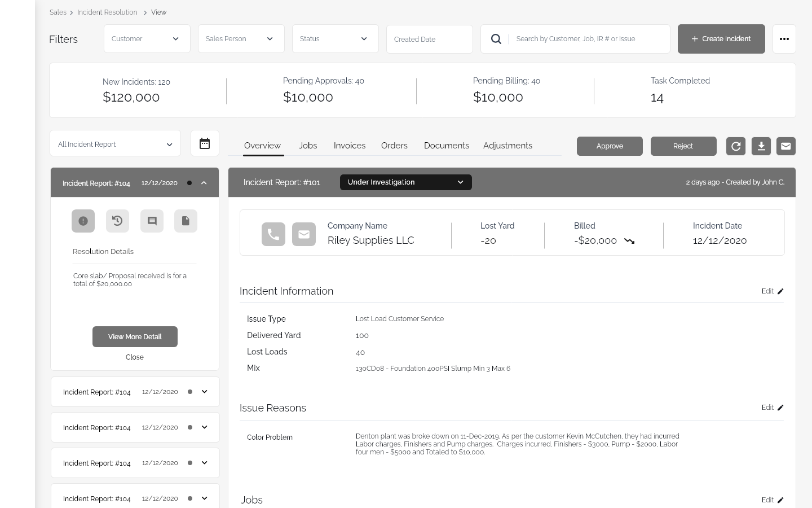The width and height of the screenshot is (812, 508).
Task: Open the comments icon in report card
Action: (x=152, y=221)
